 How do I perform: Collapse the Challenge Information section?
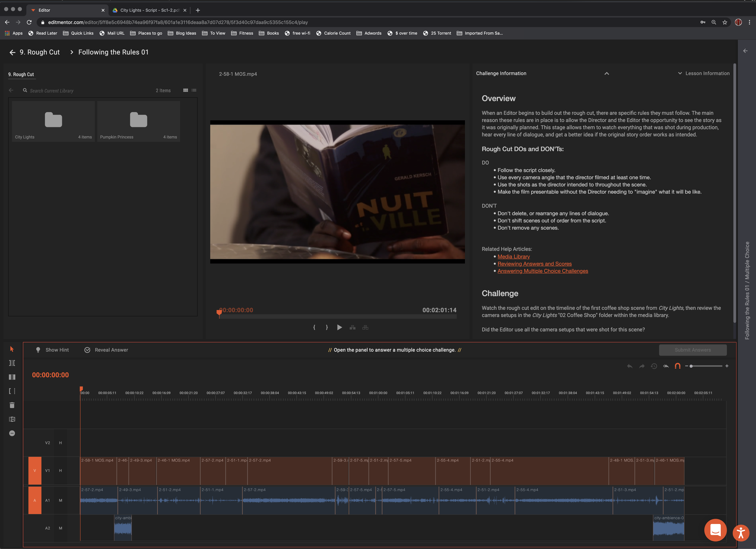point(607,73)
